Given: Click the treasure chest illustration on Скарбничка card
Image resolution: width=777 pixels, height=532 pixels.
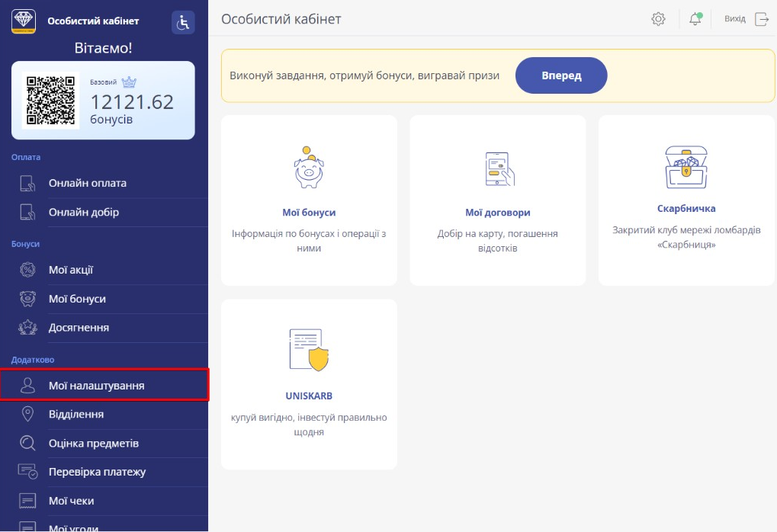Looking at the screenshot, I should 686,167.
